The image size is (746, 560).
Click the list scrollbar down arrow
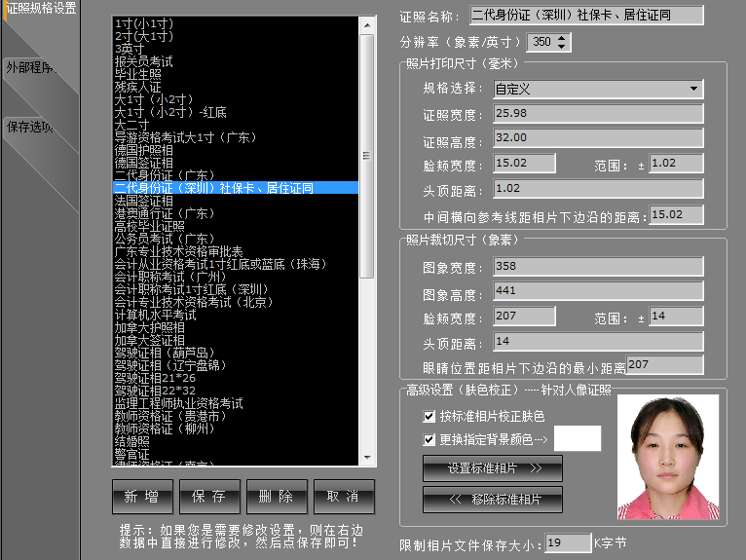pyautogui.click(x=367, y=457)
